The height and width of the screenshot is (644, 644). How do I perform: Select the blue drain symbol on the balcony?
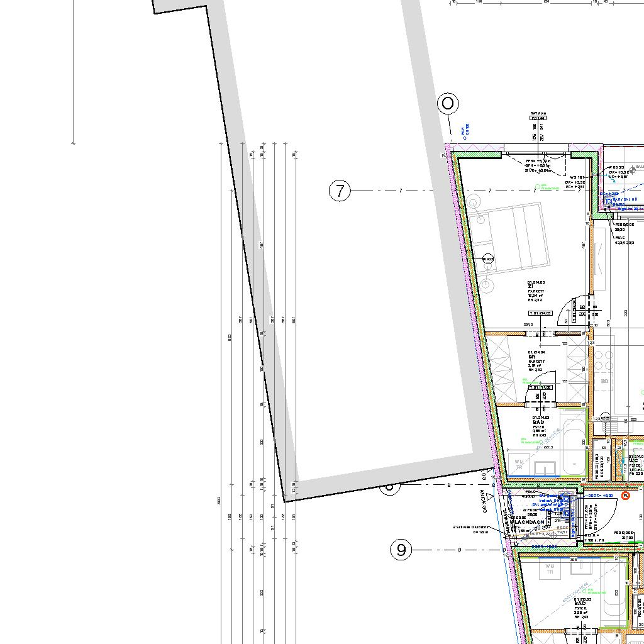coord(609,201)
